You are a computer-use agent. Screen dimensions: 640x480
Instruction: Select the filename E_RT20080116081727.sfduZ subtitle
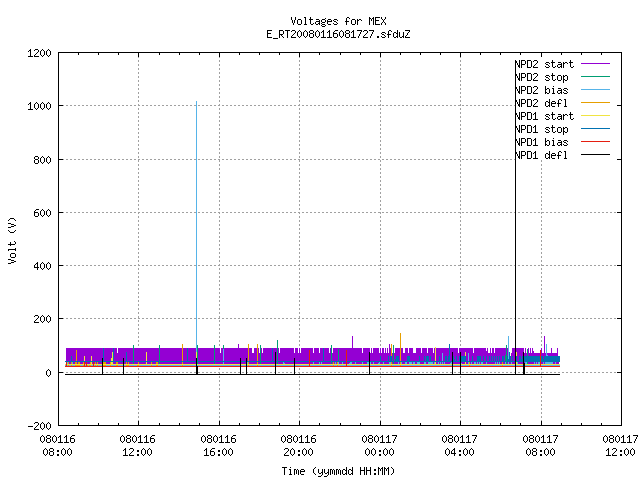pyautogui.click(x=338, y=34)
